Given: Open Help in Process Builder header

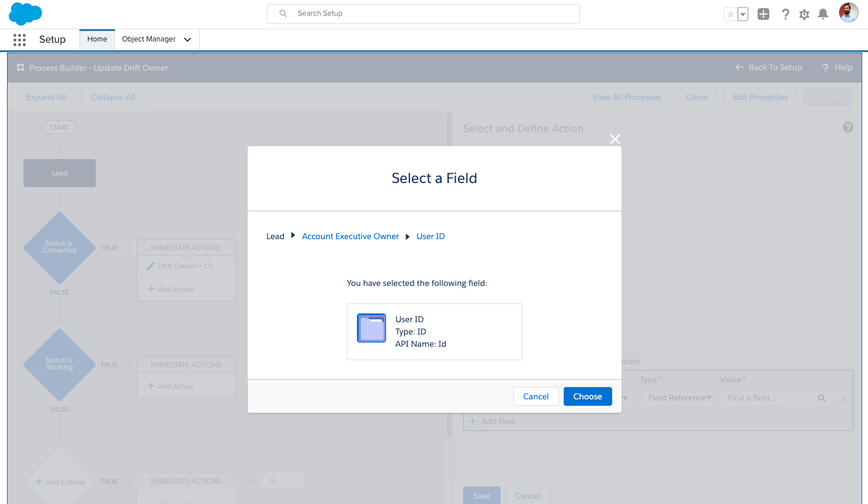Looking at the screenshot, I should (837, 67).
